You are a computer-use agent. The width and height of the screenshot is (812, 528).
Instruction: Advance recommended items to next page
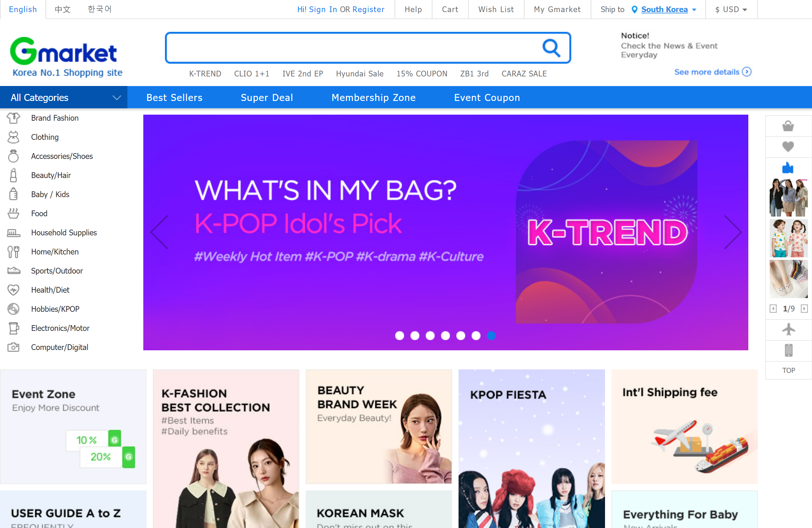(x=804, y=309)
